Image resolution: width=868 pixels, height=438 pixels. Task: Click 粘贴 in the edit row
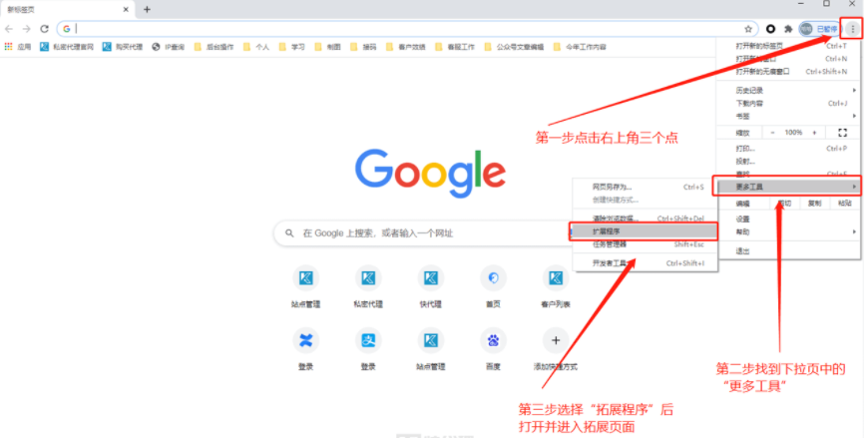tap(845, 204)
